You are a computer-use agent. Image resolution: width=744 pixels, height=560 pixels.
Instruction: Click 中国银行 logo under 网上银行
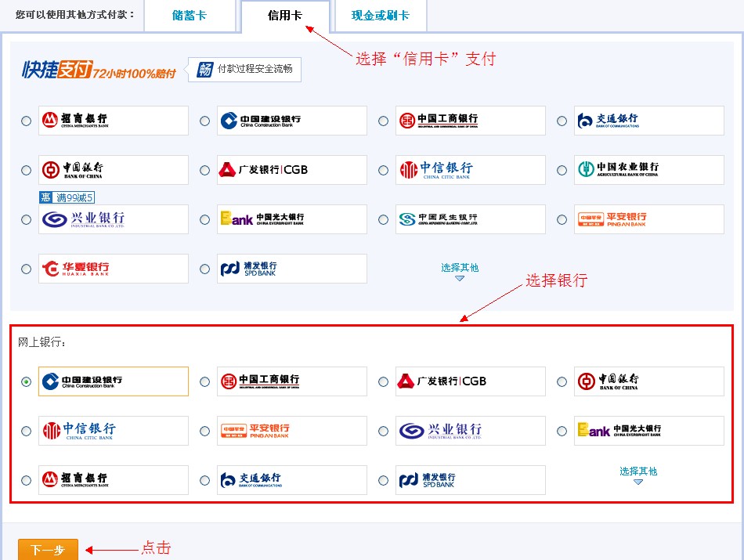point(649,381)
